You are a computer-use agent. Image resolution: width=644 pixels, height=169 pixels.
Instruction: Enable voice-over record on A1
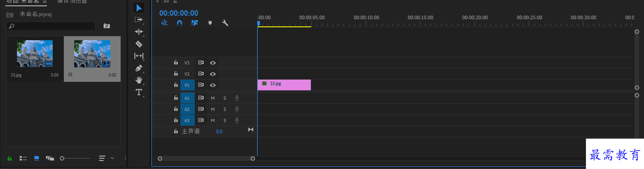click(237, 97)
